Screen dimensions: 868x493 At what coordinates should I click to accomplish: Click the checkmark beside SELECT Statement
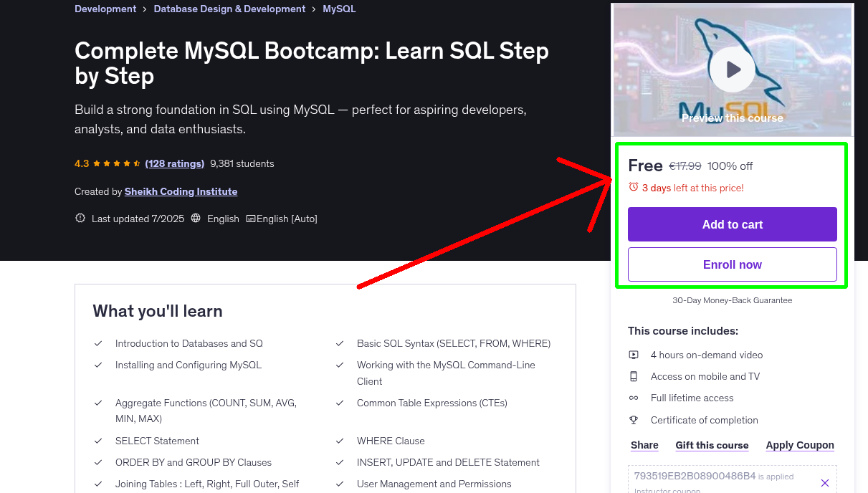(98, 441)
